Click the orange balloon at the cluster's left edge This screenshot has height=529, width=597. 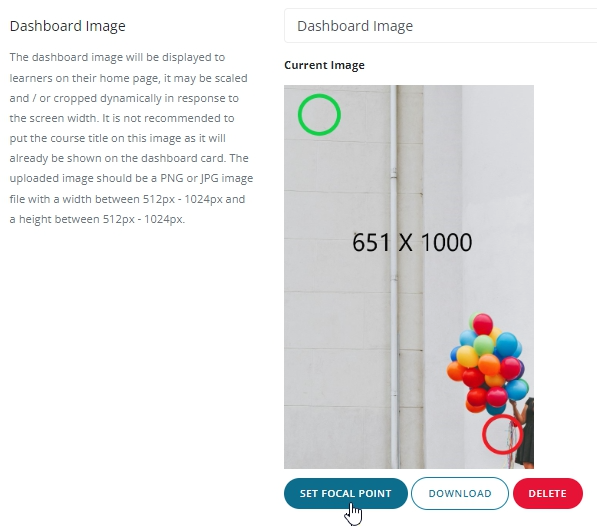(x=456, y=371)
